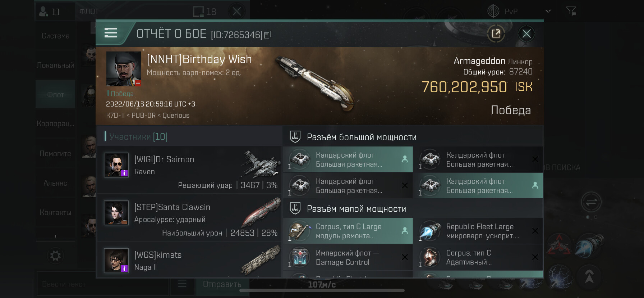Click the Отправить send button
This screenshot has height=298, width=644.
click(x=222, y=284)
